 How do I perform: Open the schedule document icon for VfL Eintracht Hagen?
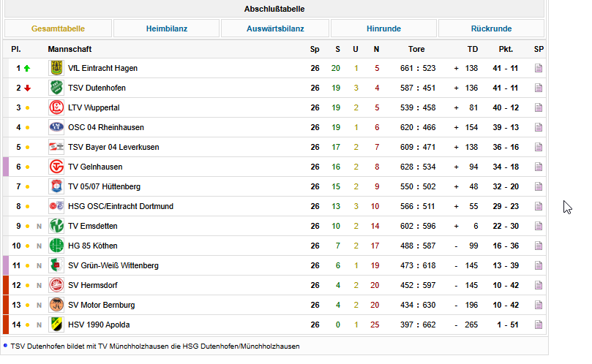[x=539, y=68]
